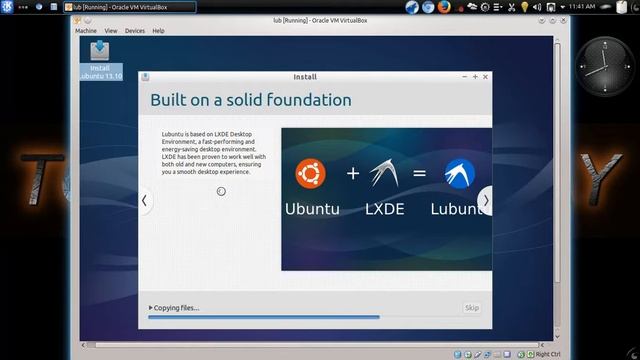
Task: Click the Install Lubuntu 13.10 desktop icon
Action: click(100, 60)
